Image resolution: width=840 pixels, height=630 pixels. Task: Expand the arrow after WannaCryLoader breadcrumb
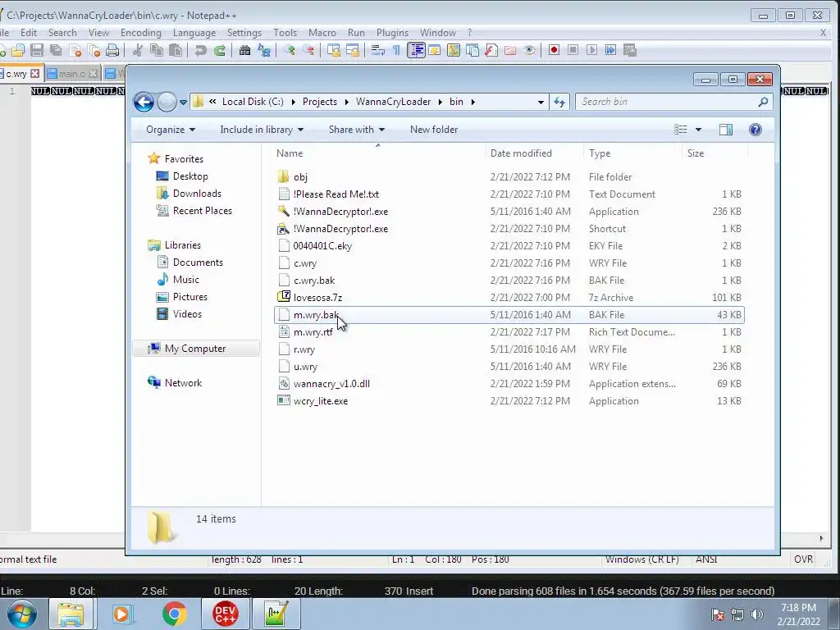point(441,102)
